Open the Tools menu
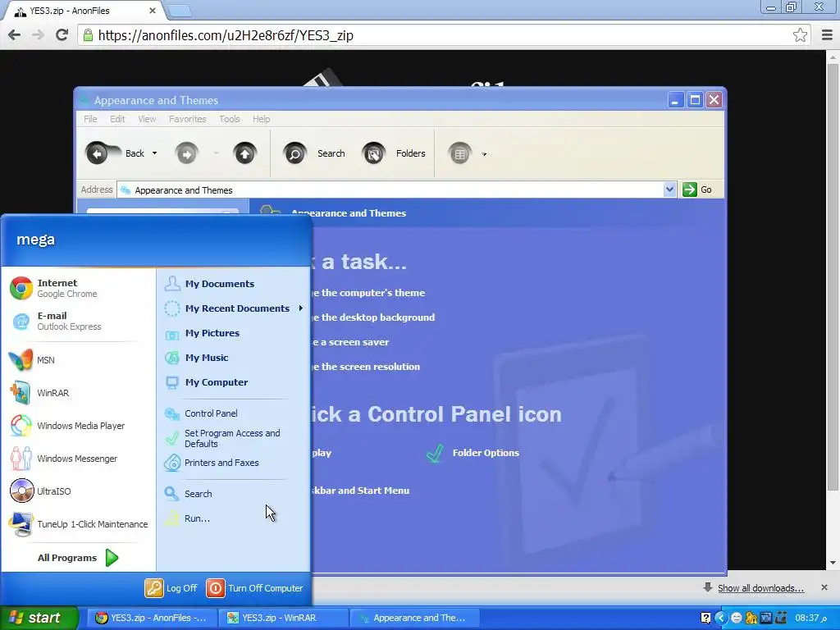The width and height of the screenshot is (840, 630). [230, 119]
